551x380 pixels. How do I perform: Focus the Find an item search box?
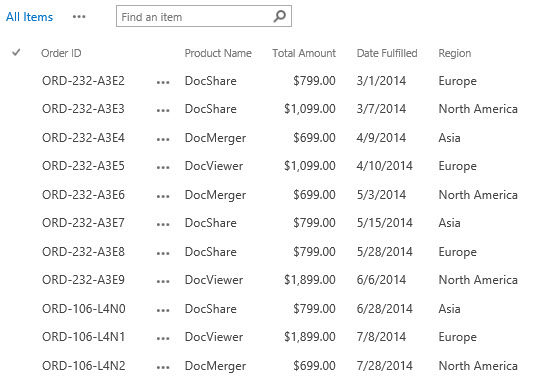195,17
